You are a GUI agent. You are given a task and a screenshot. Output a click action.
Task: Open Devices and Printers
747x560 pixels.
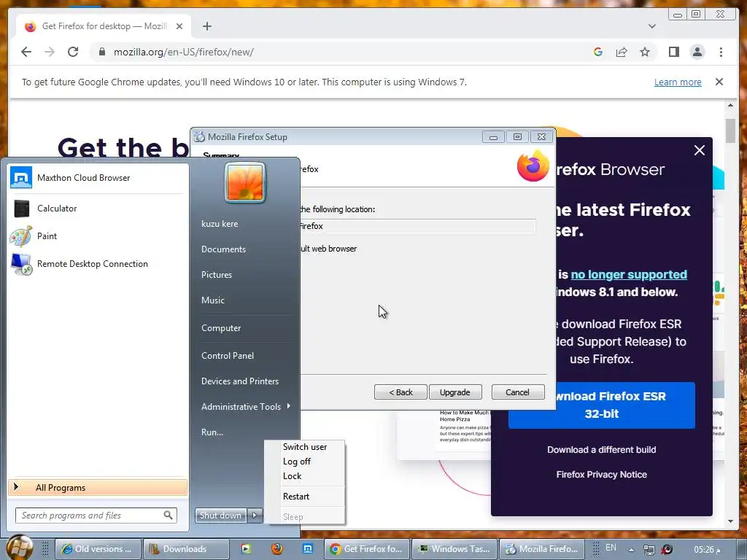pos(240,381)
